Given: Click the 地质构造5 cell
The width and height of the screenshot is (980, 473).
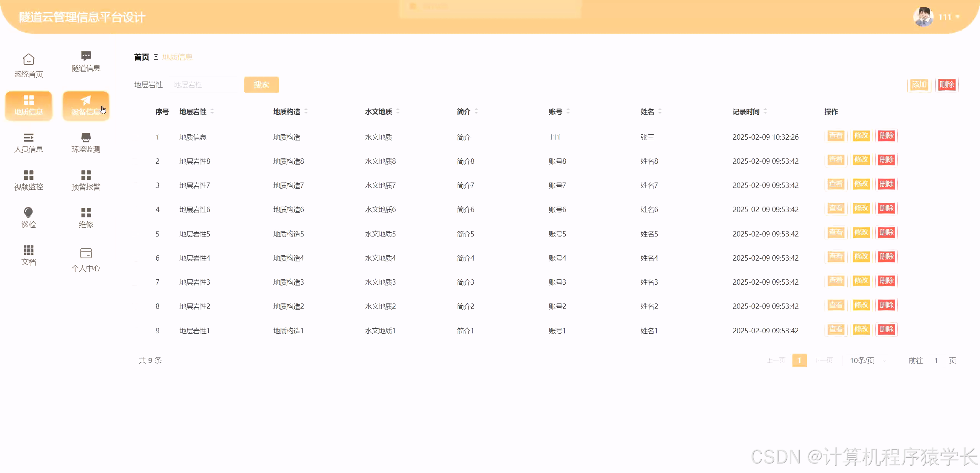Looking at the screenshot, I should 289,234.
